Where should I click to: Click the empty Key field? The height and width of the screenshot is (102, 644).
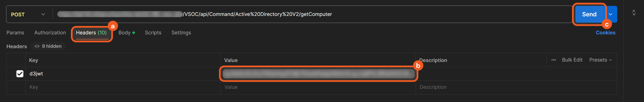123,87
